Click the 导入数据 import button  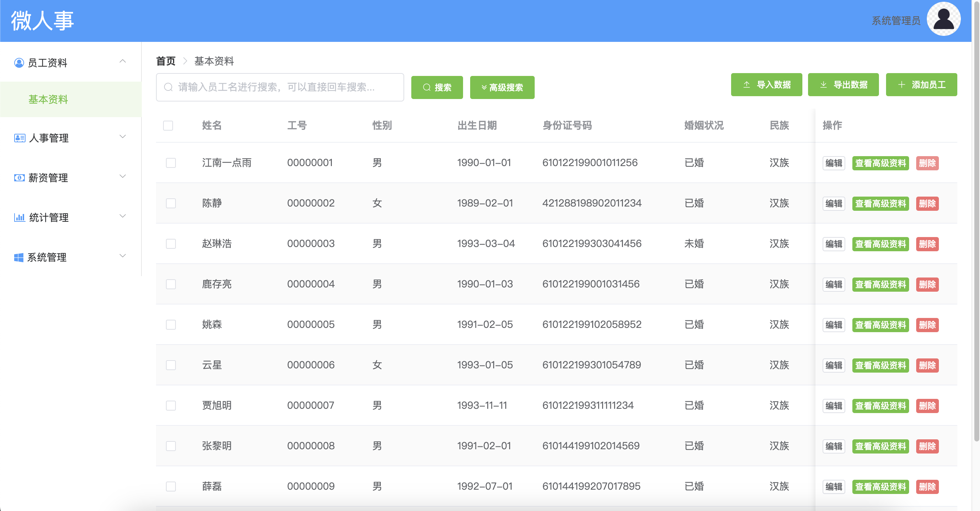click(x=766, y=84)
